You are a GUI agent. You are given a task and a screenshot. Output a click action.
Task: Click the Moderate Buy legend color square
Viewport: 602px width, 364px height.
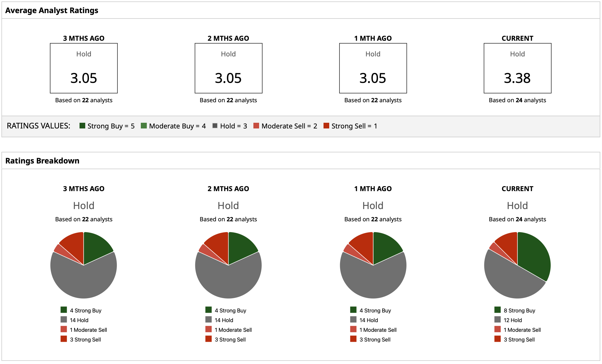(x=144, y=126)
